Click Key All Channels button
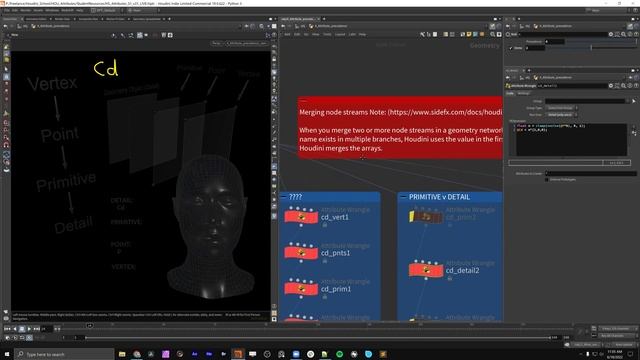The image size is (640, 360). (x=616, y=336)
